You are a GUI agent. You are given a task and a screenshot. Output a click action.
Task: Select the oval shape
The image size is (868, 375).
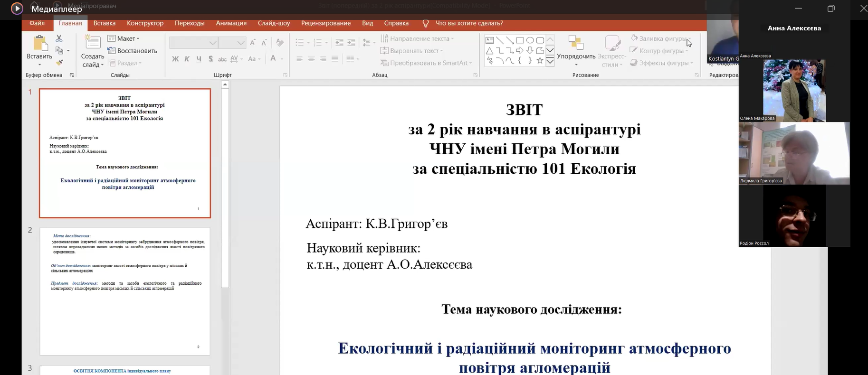(530, 40)
